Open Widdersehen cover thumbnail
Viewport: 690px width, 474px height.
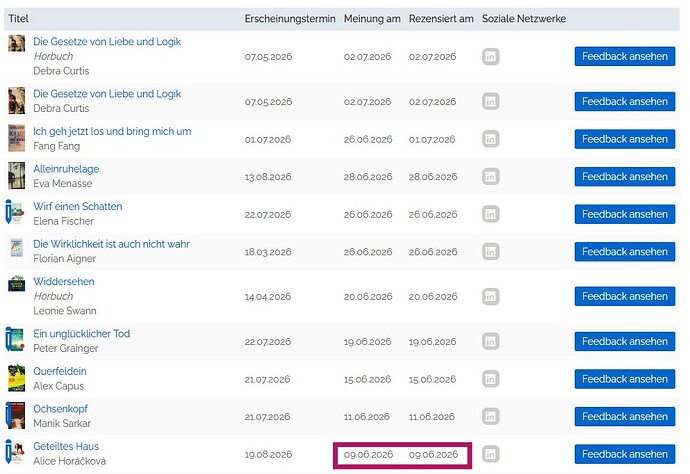pyautogui.click(x=16, y=283)
